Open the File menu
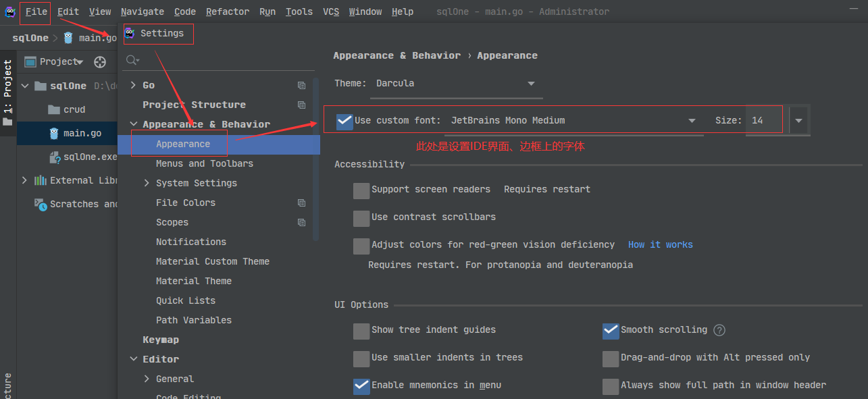 point(36,11)
